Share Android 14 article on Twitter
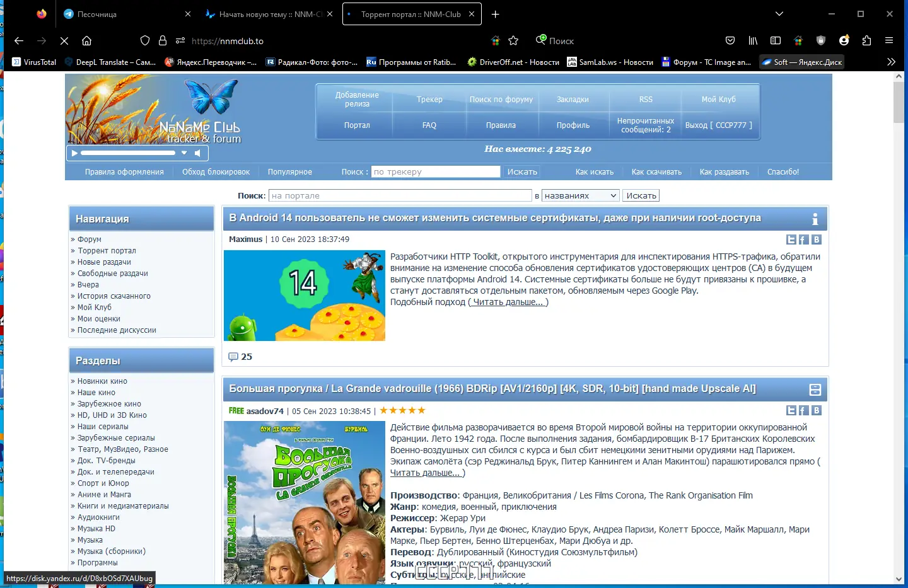 pos(791,239)
